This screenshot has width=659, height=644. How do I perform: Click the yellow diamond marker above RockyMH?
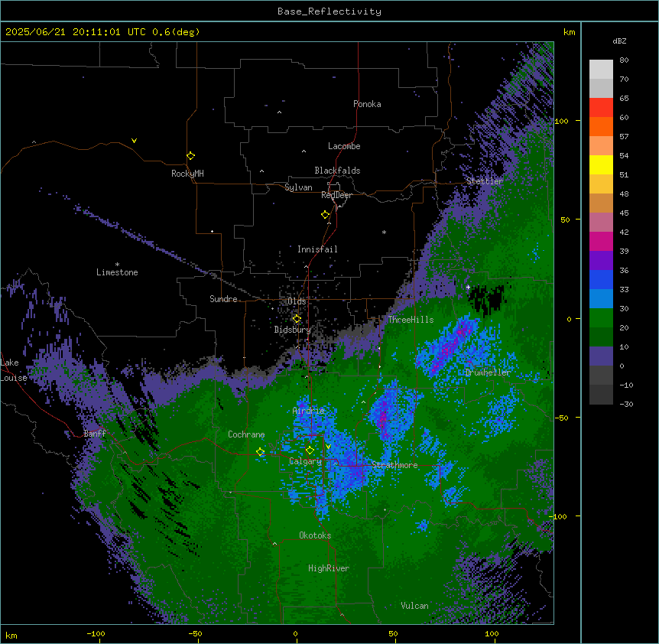(191, 156)
